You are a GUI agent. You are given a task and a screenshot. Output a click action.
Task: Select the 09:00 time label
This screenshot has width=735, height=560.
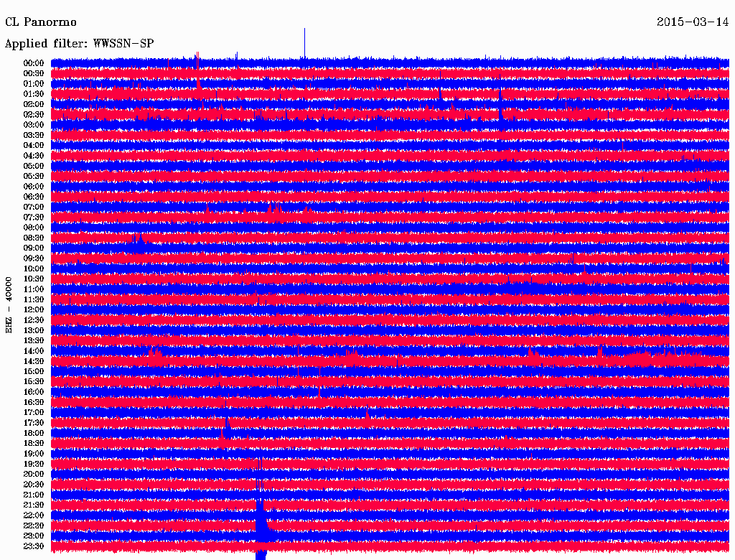pos(34,248)
